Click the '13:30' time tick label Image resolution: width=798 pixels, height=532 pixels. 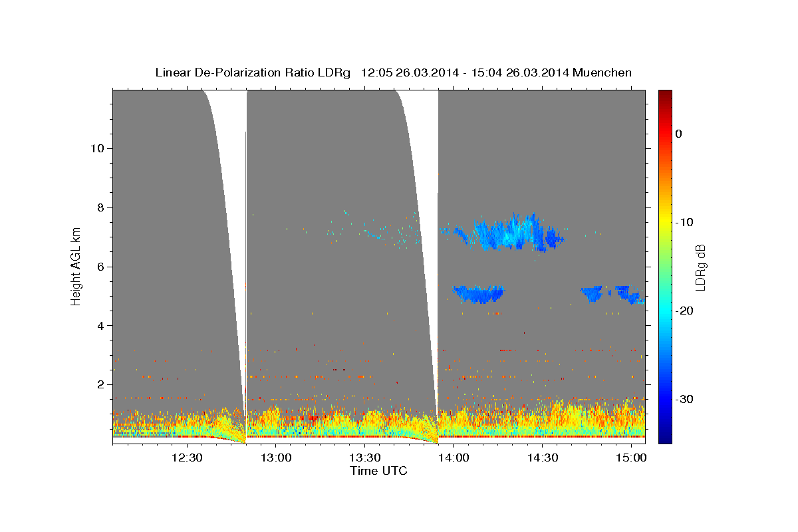[x=364, y=458]
